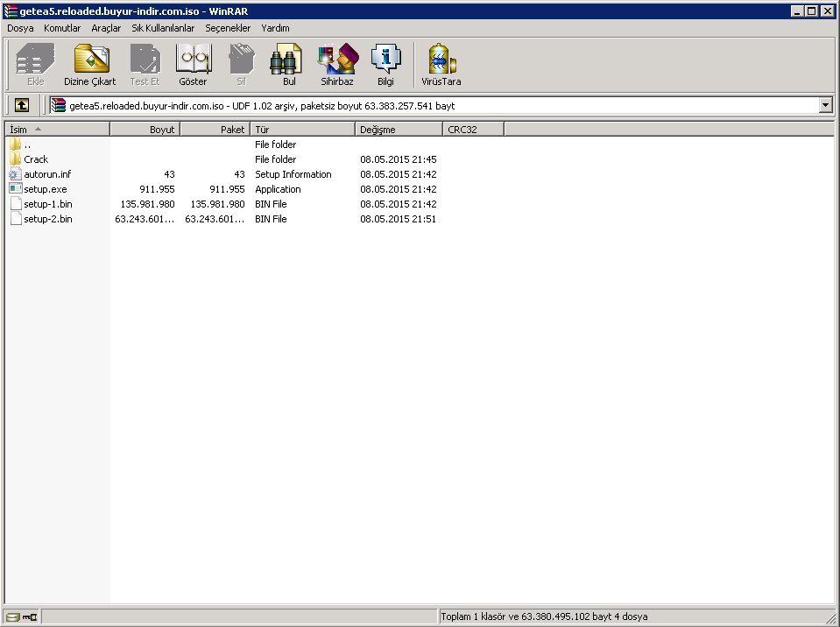This screenshot has height=627, width=840.
Task: Select the 'setup.exe' file name
Action: pos(46,189)
